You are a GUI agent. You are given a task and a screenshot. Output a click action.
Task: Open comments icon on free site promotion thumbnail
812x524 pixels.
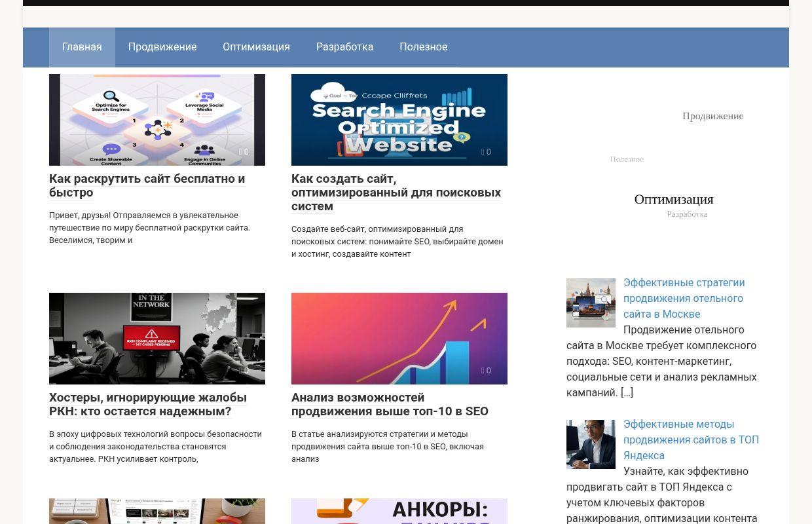(x=244, y=152)
